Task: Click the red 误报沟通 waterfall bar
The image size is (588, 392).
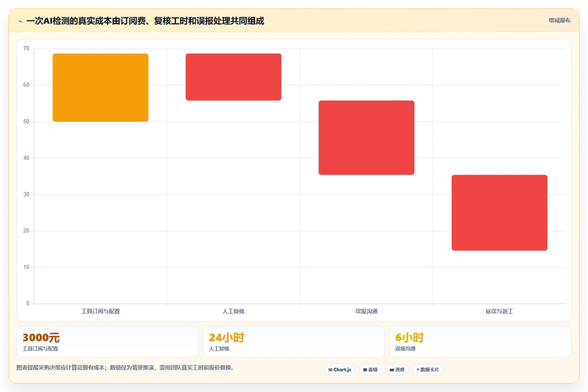Action: (x=366, y=137)
